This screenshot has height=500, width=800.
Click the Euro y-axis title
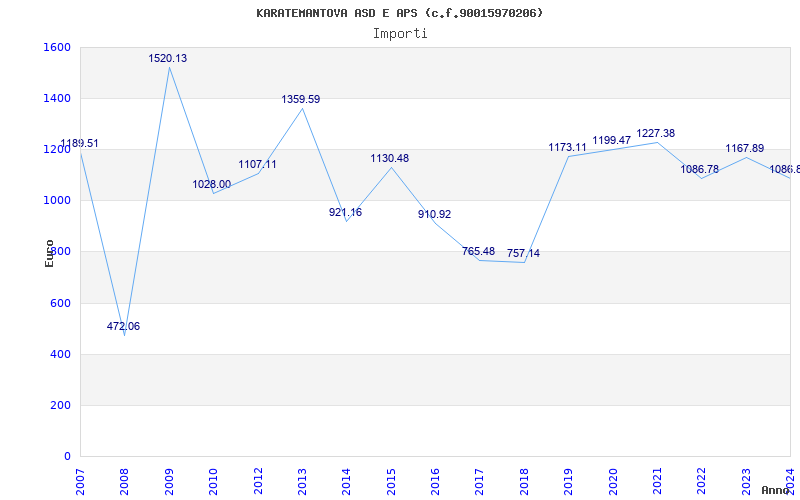[49, 253]
